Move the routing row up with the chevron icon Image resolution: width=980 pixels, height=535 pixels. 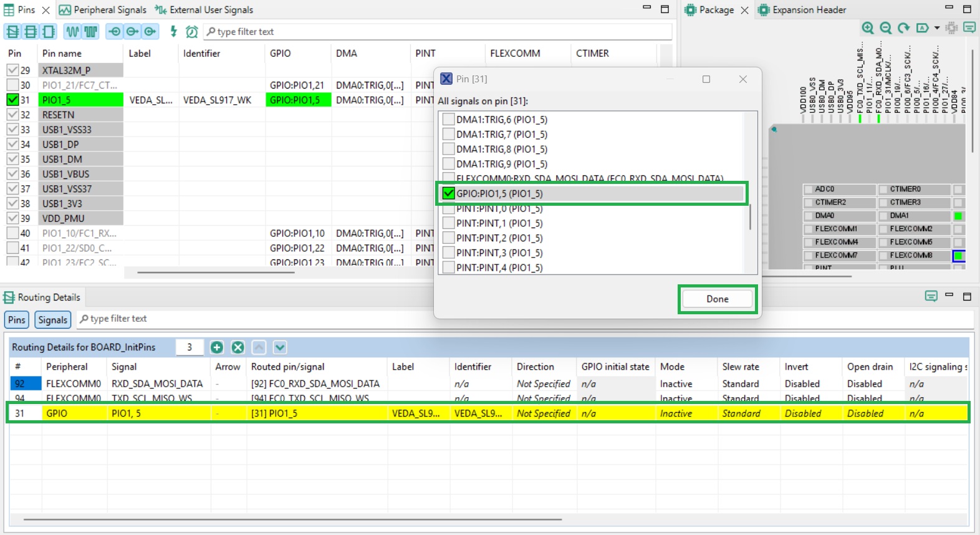[259, 347]
